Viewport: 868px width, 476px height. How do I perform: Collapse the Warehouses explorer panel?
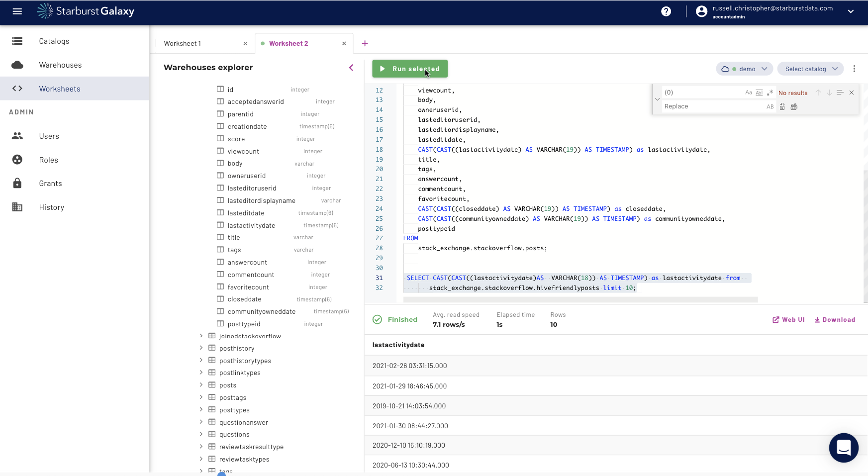point(351,68)
